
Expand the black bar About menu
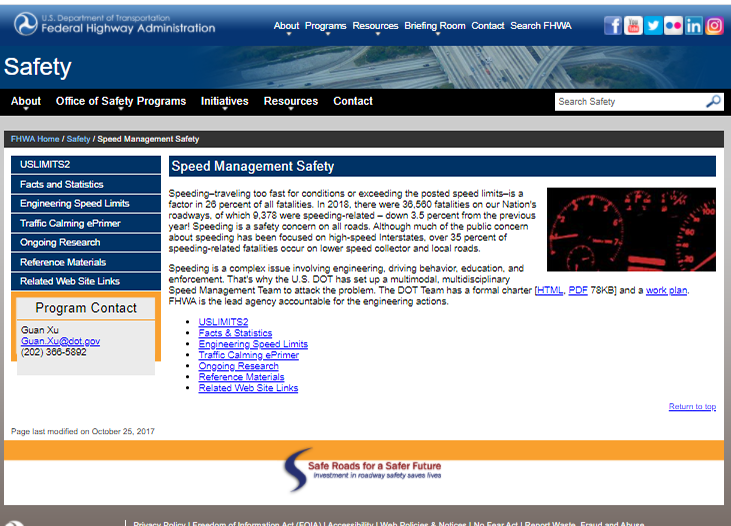[26, 102]
